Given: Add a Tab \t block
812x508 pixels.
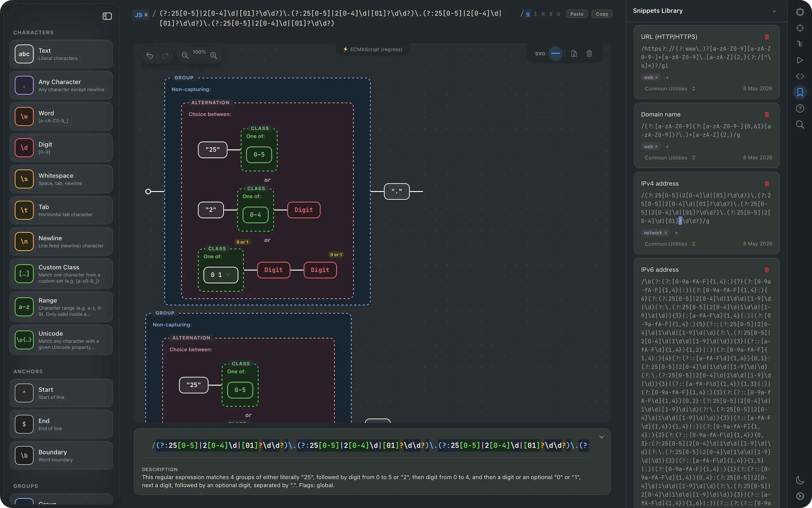Looking at the screenshot, I should pyautogui.click(x=61, y=210).
